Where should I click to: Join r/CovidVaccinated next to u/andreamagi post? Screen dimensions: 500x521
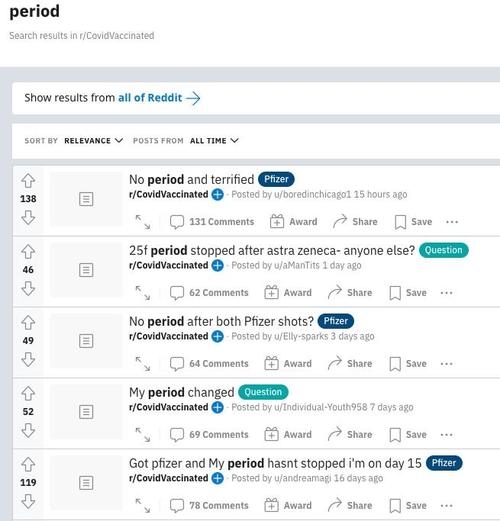click(x=218, y=478)
